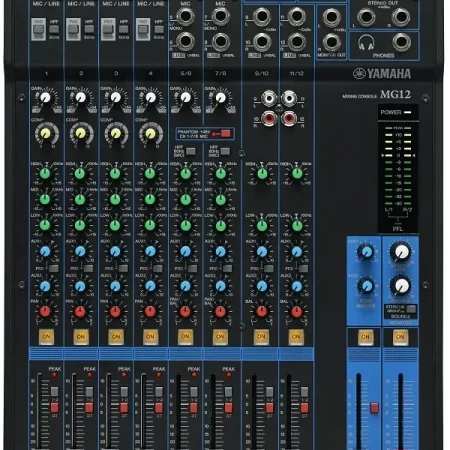Click the POWER indicator light

407,112
